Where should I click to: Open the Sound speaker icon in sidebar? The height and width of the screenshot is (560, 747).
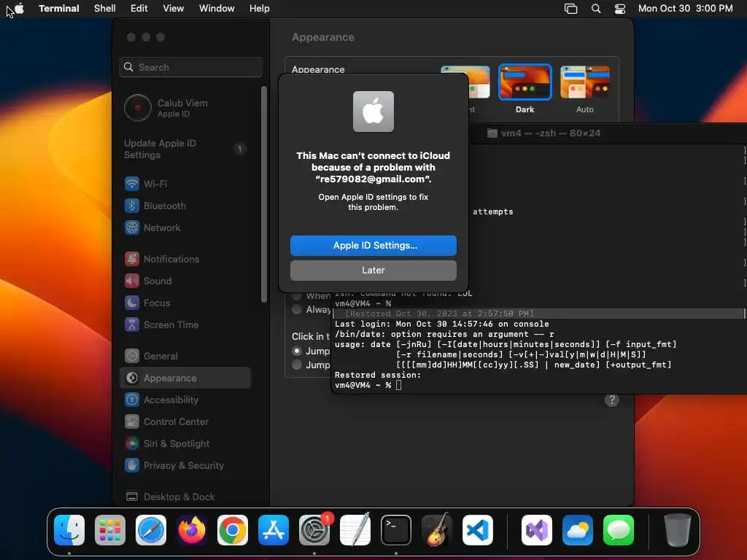click(132, 281)
